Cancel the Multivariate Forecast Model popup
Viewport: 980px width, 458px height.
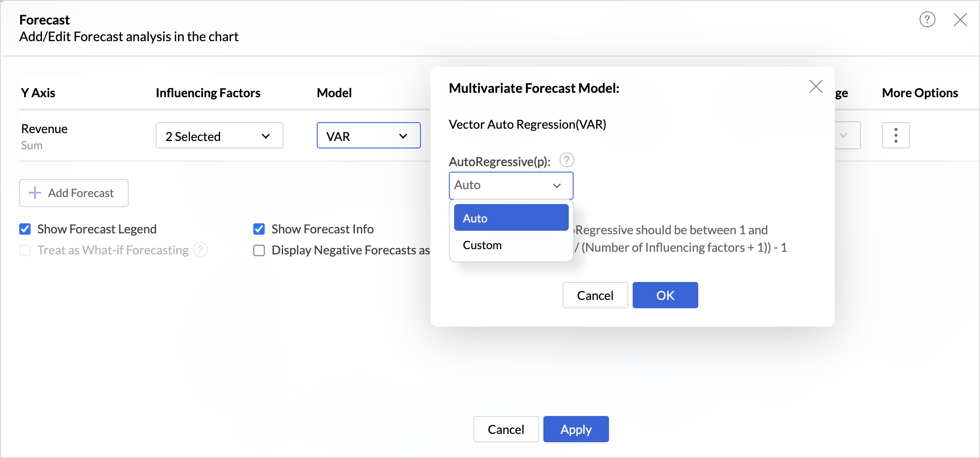pyautogui.click(x=595, y=295)
